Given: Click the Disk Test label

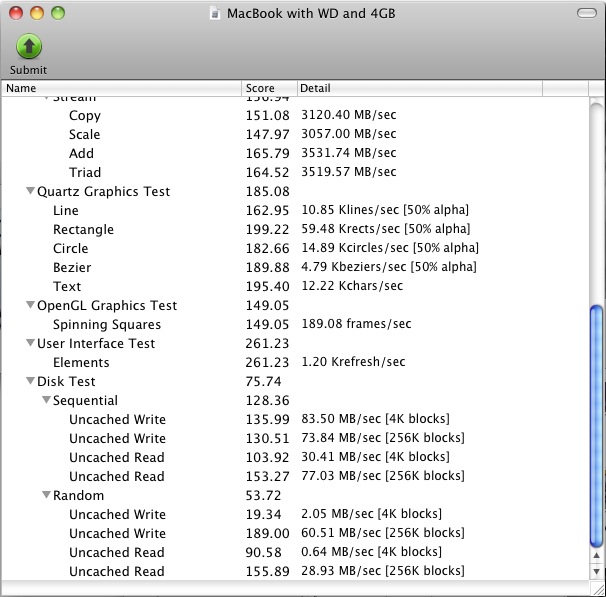Looking at the screenshot, I should pos(66,381).
